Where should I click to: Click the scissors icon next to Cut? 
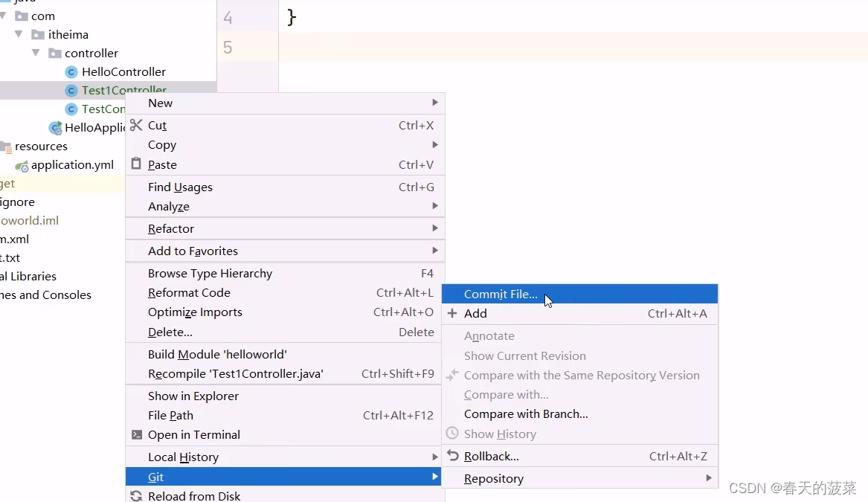[x=137, y=125]
